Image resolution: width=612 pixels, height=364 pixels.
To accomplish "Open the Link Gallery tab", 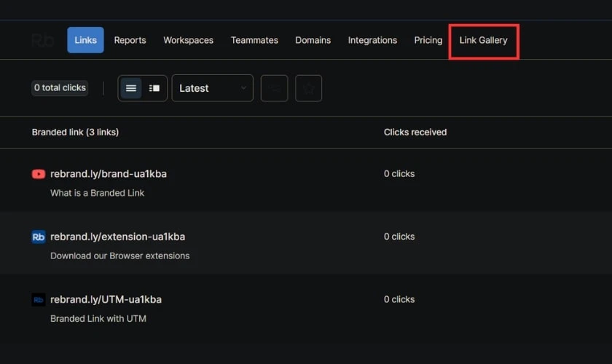I will click(483, 40).
